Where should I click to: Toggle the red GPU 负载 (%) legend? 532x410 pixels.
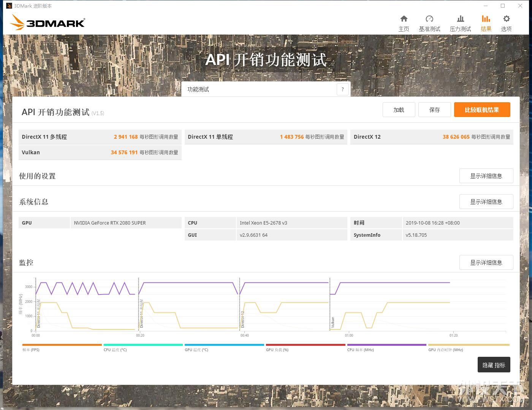[x=306, y=347]
